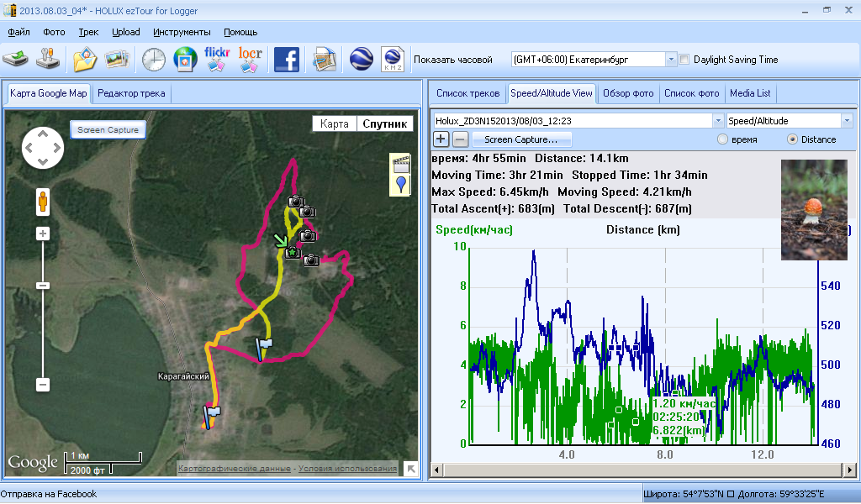Click the Google logo on map
The height and width of the screenshot is (504, 861).
click(x=33, y=463)
